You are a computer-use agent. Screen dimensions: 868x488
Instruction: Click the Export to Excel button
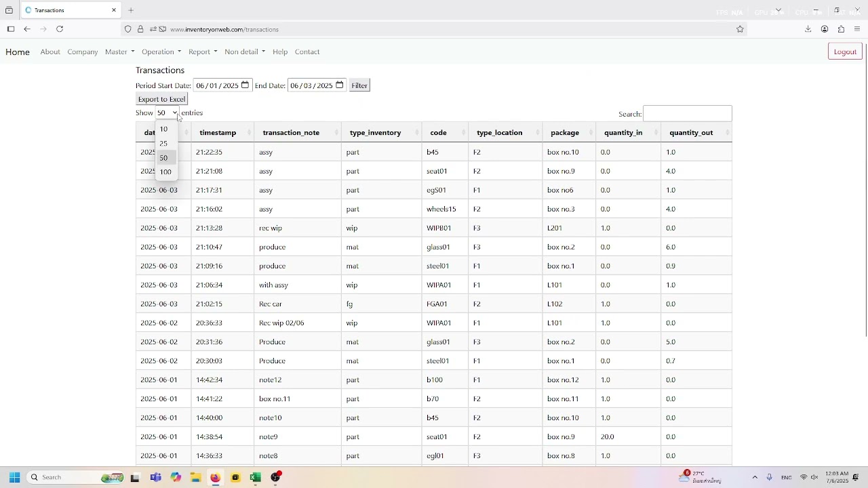pyautogui.click(x=161, y=99)
